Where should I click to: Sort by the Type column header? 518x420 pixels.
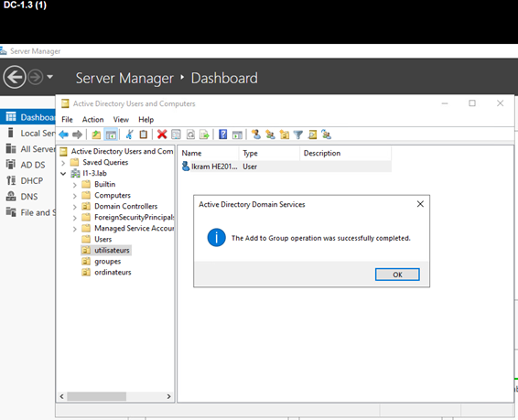pos(269,153)
